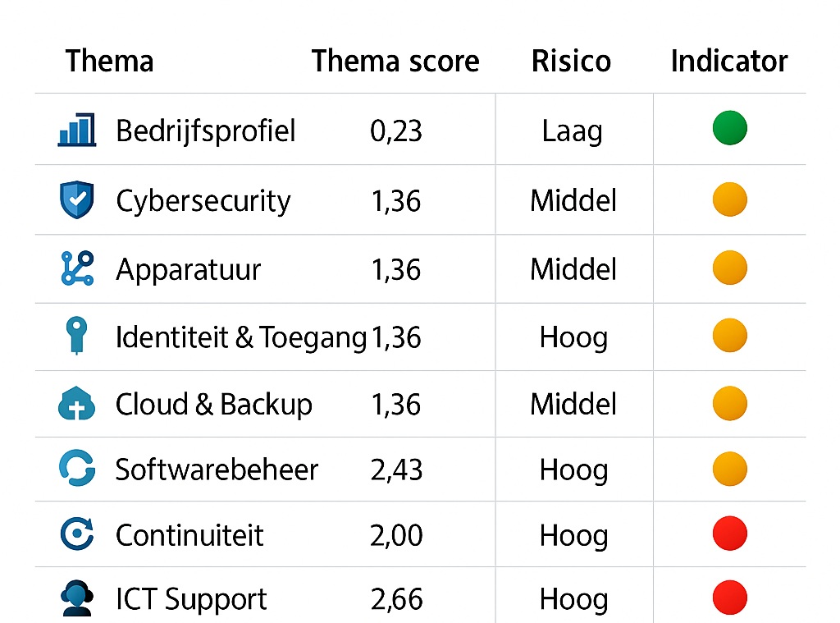Click the 2,66 score for ICT Support
Viewport: 840px width, 623px height.
(396, 599)
